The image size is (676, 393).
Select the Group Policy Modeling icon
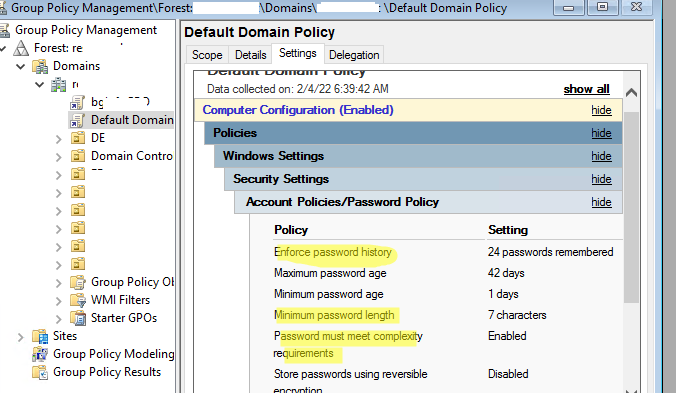40,354
